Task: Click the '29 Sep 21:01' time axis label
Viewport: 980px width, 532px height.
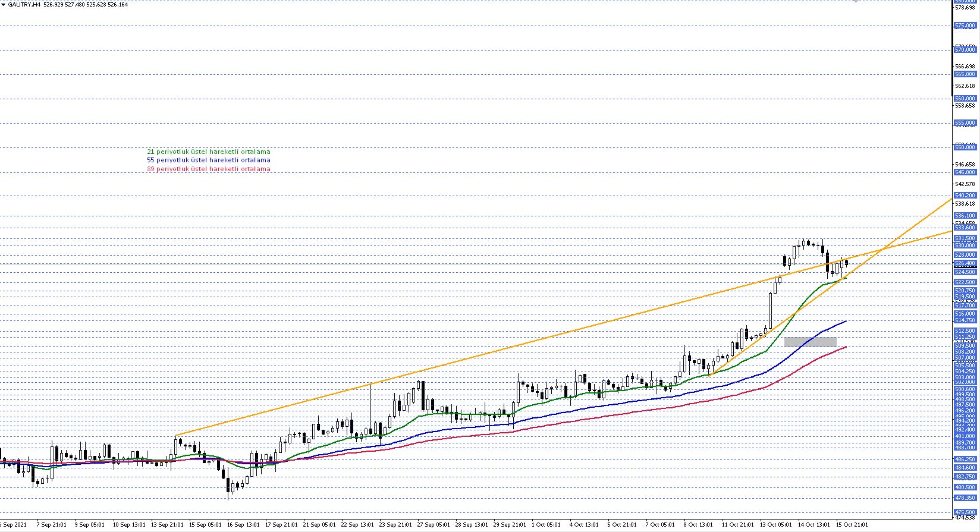Action: point(510,525)
